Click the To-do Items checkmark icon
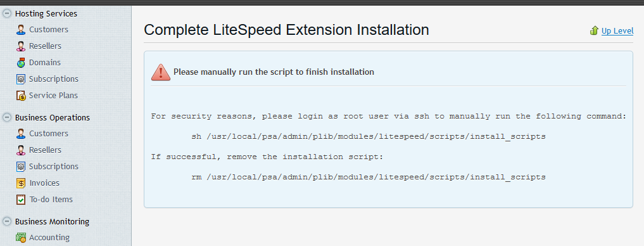Viewport: 644px width, 246px height. point(21,200)
